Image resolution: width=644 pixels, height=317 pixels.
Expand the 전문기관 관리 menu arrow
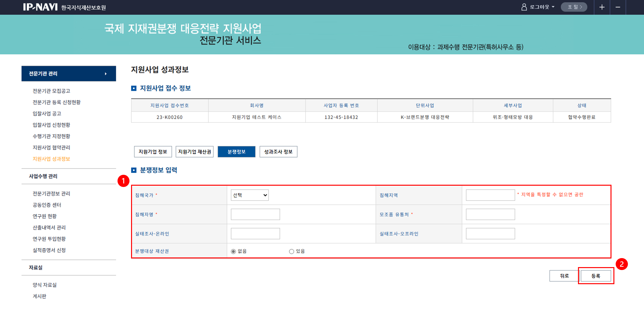click(106, 74)
